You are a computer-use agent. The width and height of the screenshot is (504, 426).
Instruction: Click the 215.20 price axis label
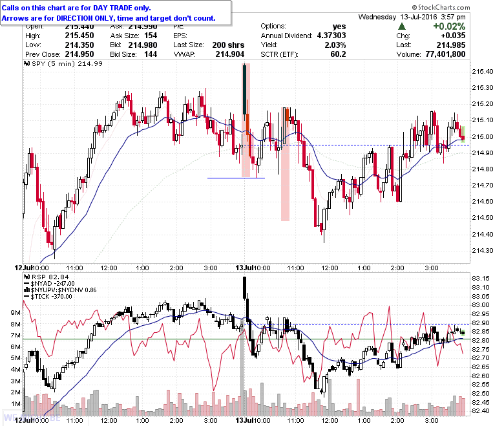click(x=482, y=104)
